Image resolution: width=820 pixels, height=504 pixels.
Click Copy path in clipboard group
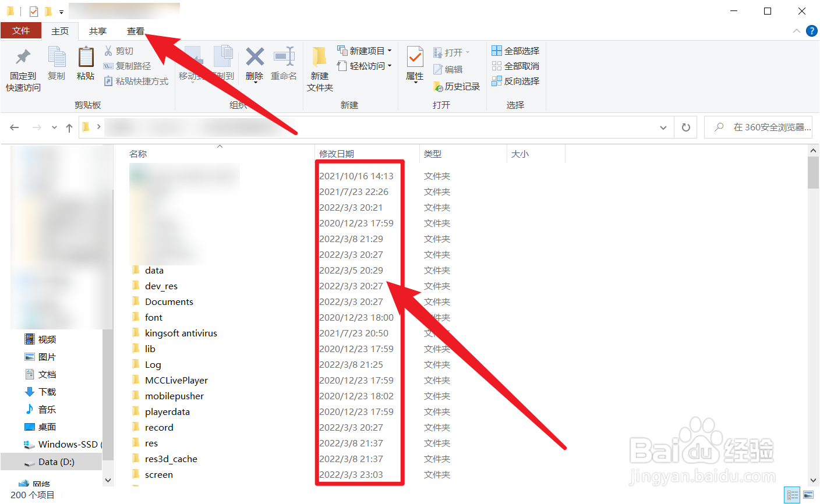[127, 66]
